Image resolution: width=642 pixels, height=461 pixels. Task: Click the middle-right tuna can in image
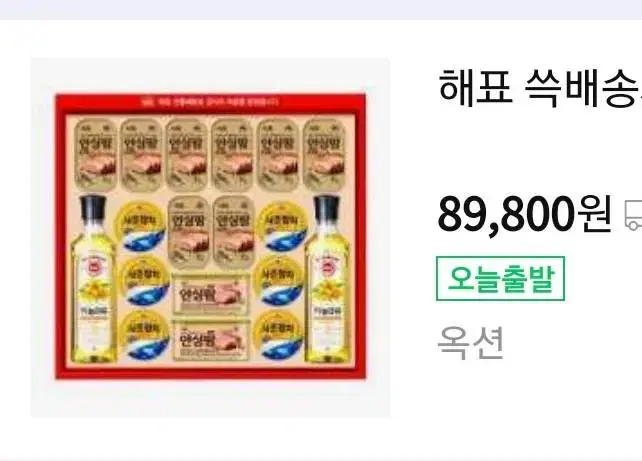click(x=278, y=281)
